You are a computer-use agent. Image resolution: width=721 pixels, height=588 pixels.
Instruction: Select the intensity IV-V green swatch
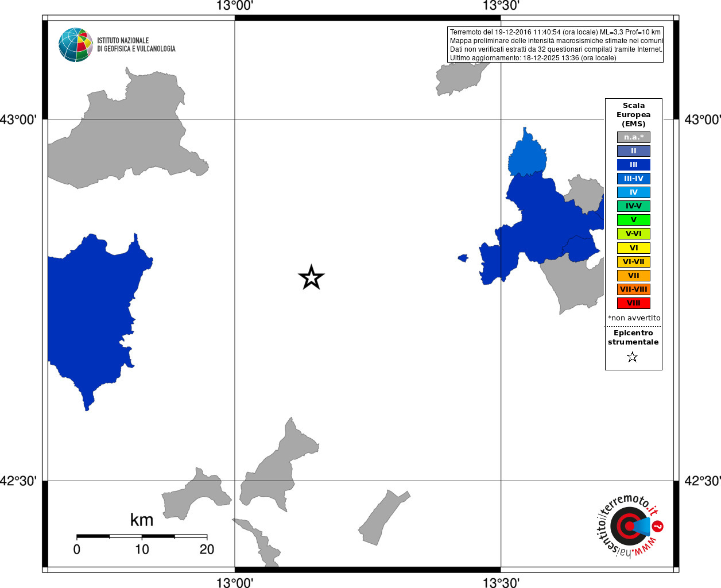[x=634, y=206]
